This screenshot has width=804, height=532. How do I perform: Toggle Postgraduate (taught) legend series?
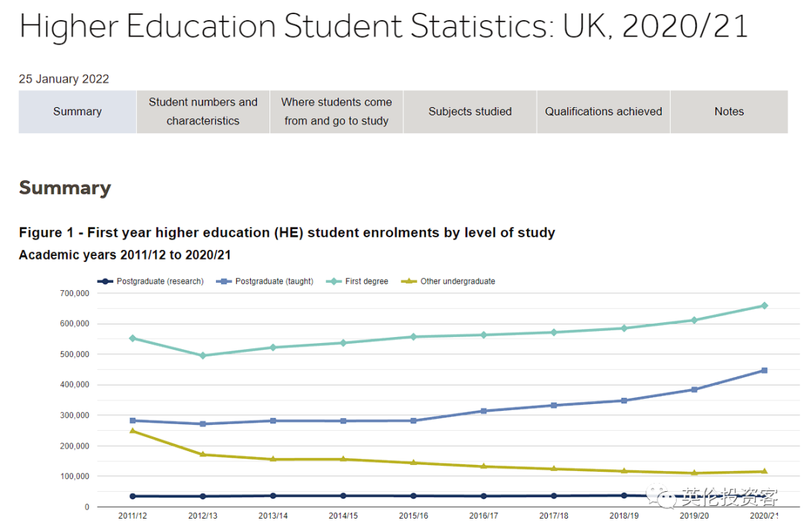(264, 281)
